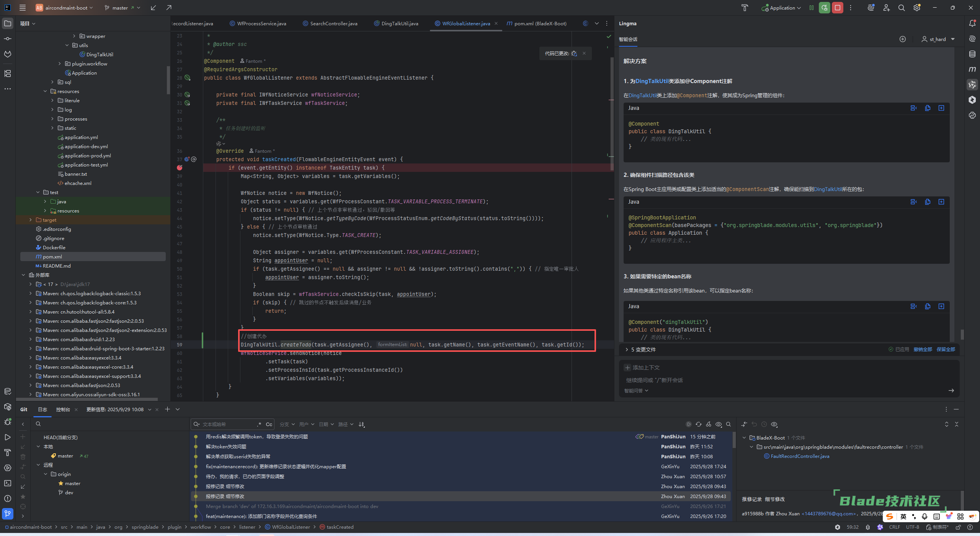Stop the running Application with red stop button
This screenshot has height=536, width=980.
(x=838, y=8)
